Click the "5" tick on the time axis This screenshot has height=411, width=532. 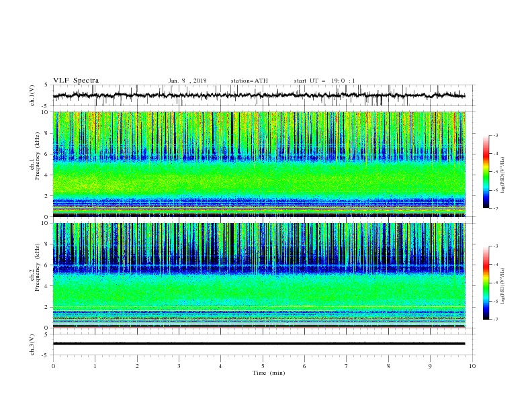(x=263, y=366)
